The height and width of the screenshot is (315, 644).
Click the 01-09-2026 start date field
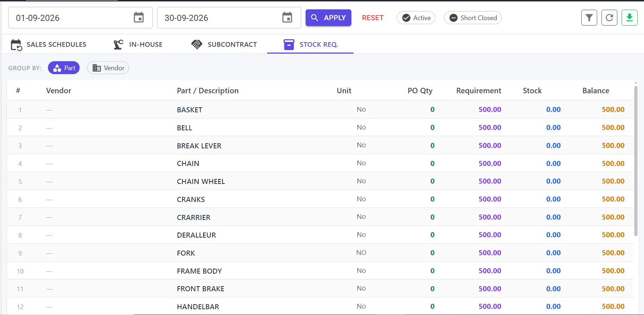pos(80,18)
